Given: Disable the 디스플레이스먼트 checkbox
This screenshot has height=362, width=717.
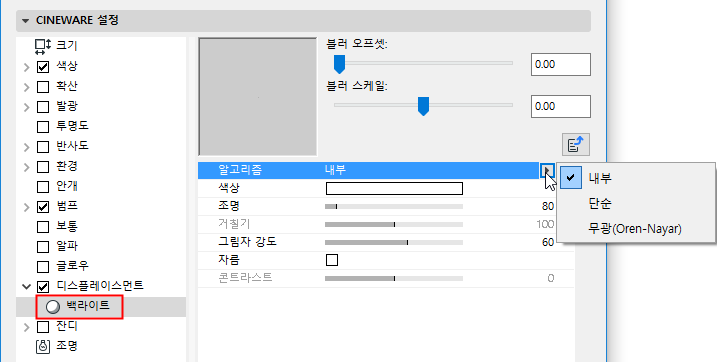Looking at the screenshot, I should coord(43,287).
